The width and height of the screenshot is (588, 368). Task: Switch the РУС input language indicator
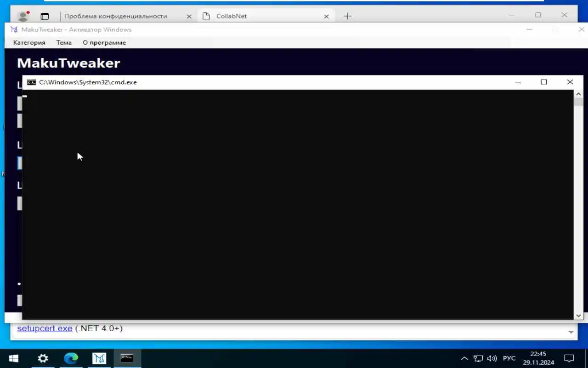509,358
